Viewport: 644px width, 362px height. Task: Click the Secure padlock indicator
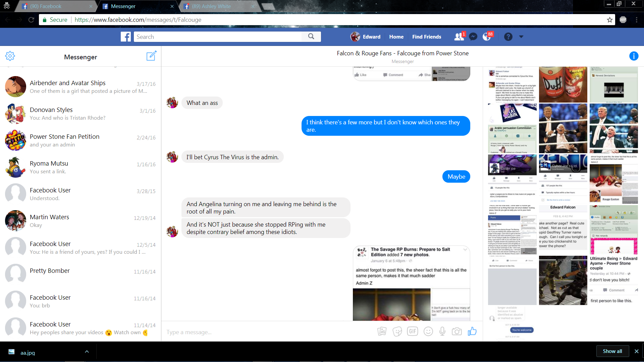55,20
